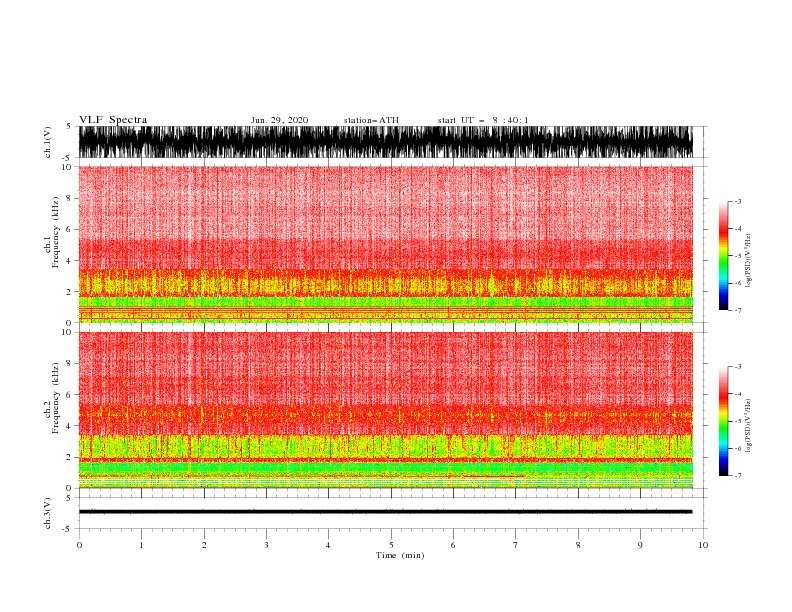Click ch.2 color bar label "-7"
This screenshot has height=612, width=792.
737,476
